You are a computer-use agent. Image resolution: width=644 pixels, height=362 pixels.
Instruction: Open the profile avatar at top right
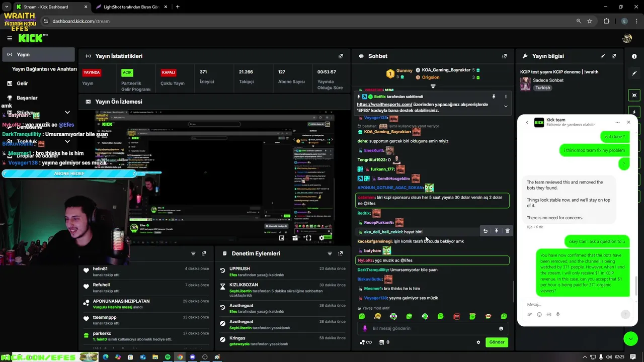click(x=627, y=38)
